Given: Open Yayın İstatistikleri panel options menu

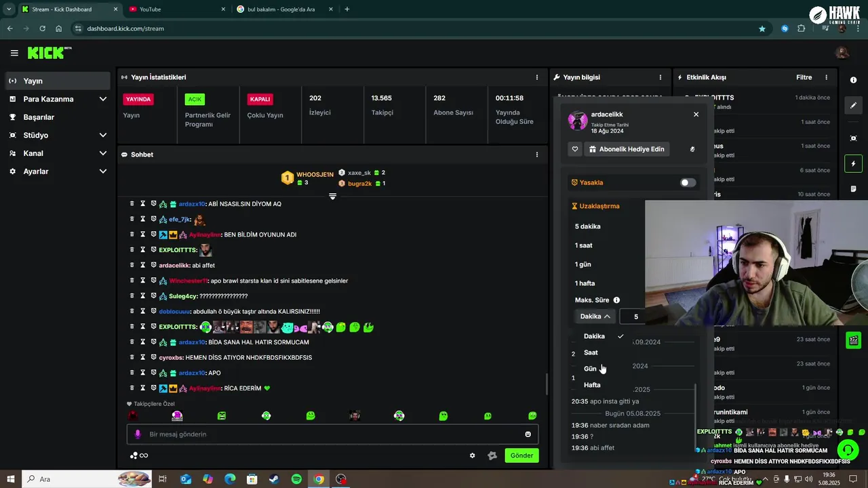Looking at the screenshot, I should [537, 77].
